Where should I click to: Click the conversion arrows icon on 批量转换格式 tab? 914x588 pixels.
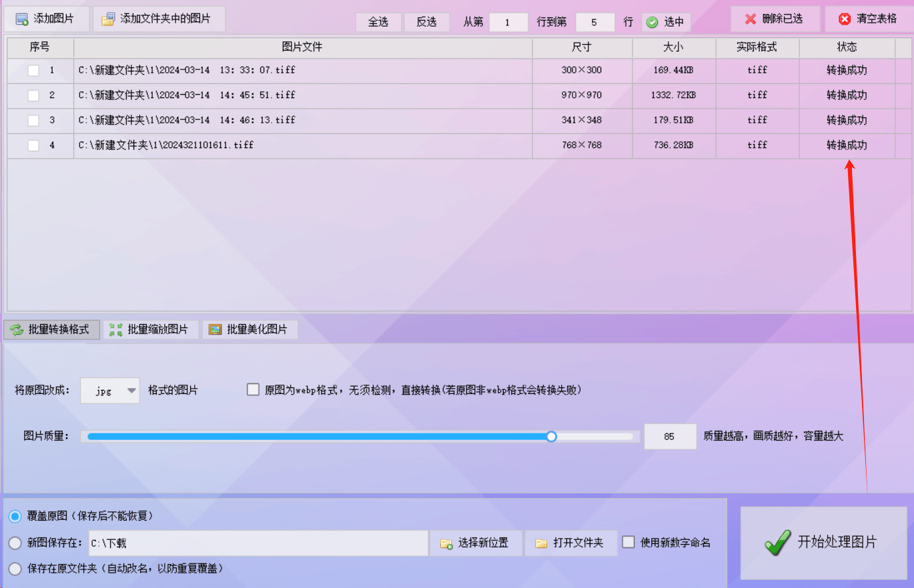click(x=14, y=329)
